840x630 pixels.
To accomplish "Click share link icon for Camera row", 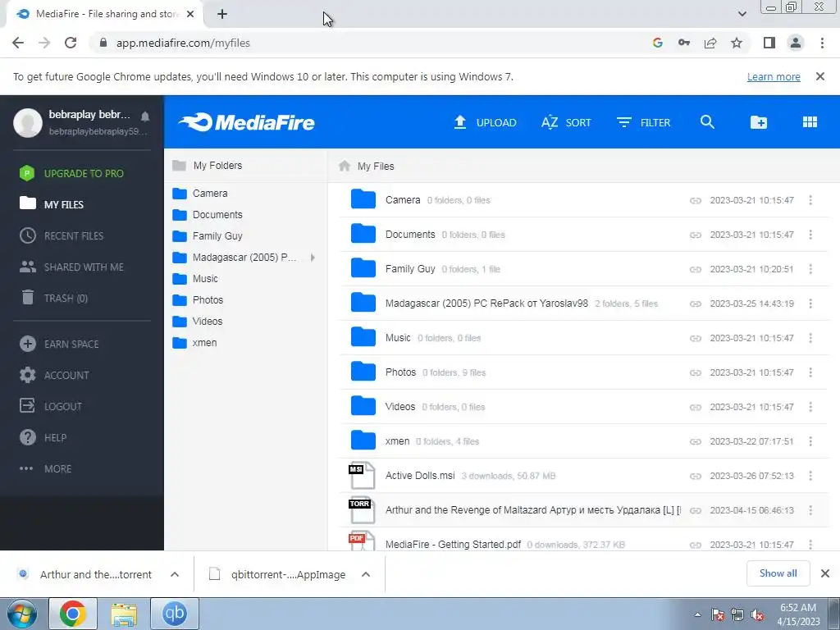I will pos(696,200).
